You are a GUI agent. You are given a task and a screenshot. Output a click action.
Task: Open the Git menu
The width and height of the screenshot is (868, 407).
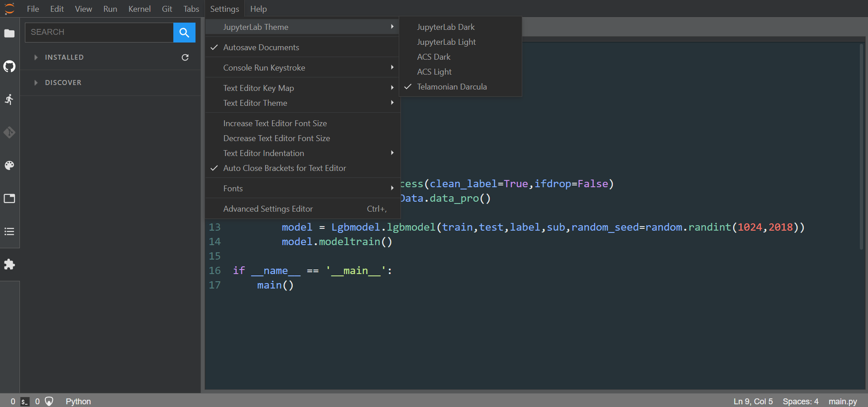(x=167, y=9)
